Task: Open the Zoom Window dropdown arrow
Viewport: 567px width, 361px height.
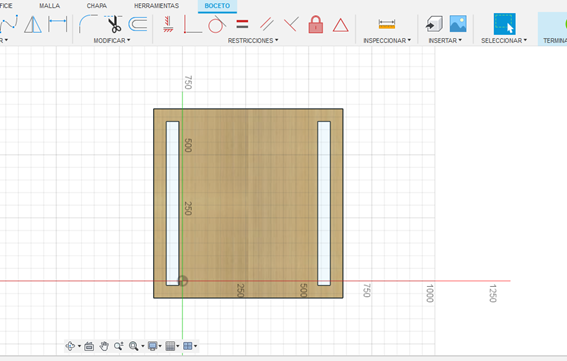Action: click(142, 346)
